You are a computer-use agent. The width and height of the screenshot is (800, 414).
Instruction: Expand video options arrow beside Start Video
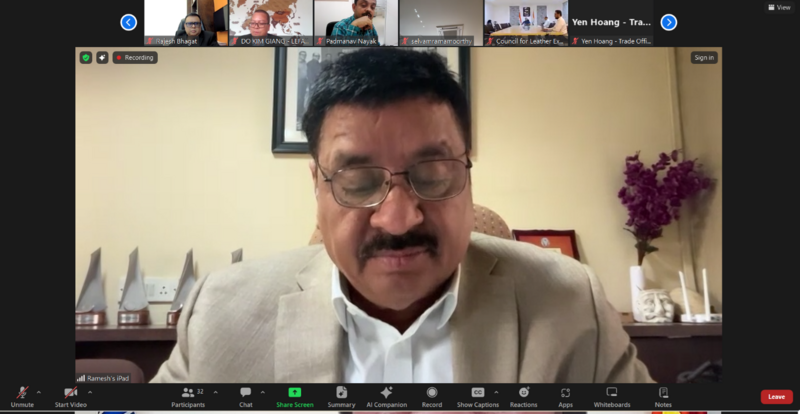[90, 392]
